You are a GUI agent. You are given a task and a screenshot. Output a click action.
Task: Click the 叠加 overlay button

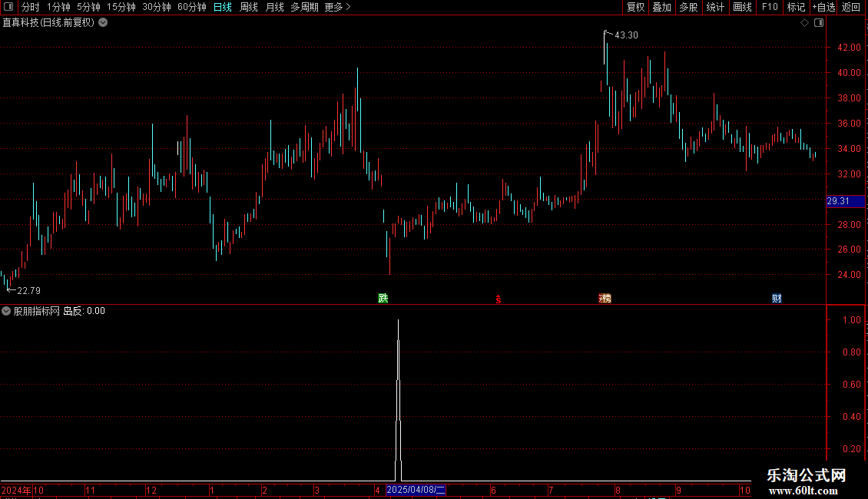(662, 7)
